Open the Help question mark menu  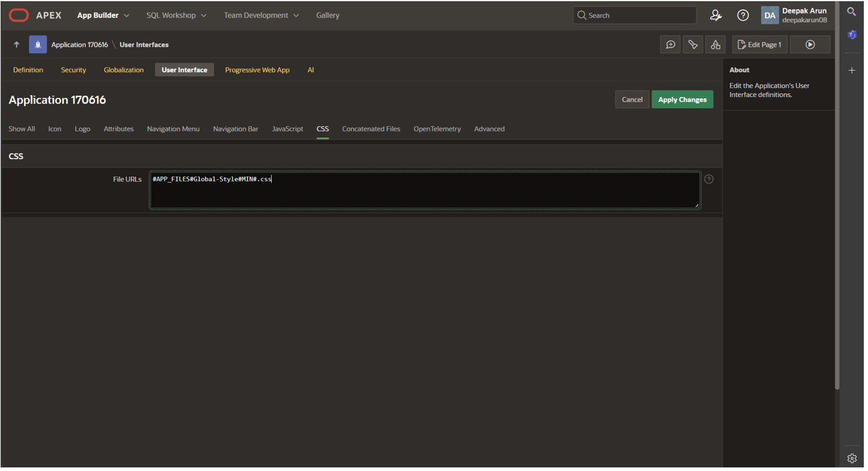(742, 16)
